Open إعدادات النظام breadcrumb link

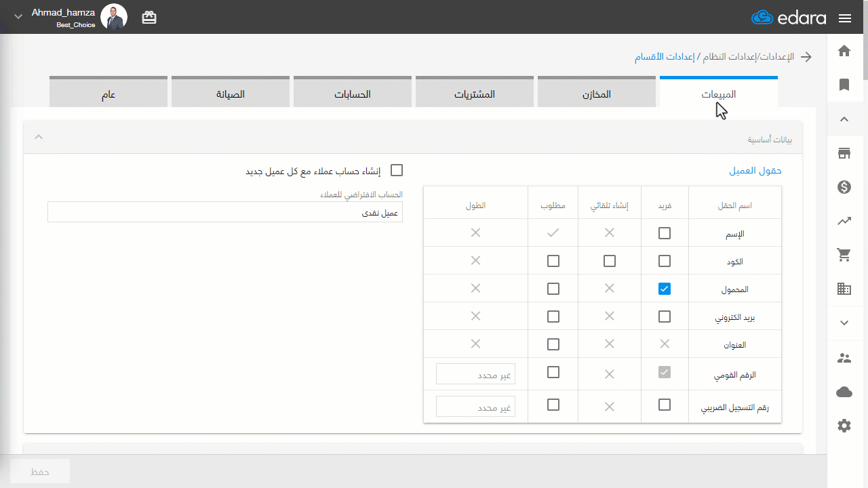pos(730,57)
